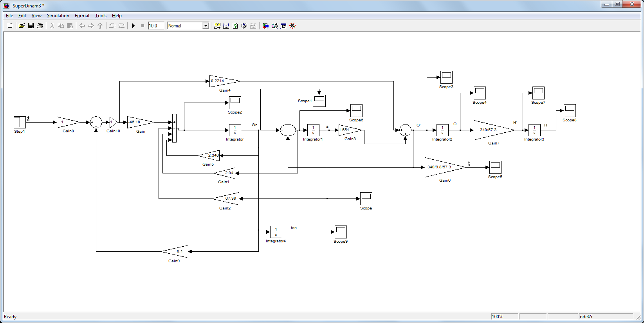Select the Gain9 feedback block showing 0.1

(x=175, y=251)
